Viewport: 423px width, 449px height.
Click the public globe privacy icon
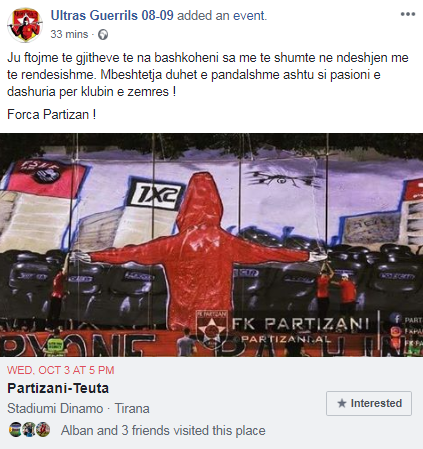tap(103, 35)
